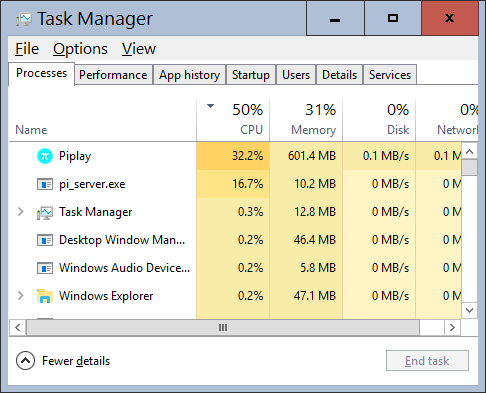
Task: Click the Windows Explorer folder icon
Action: 45,296
